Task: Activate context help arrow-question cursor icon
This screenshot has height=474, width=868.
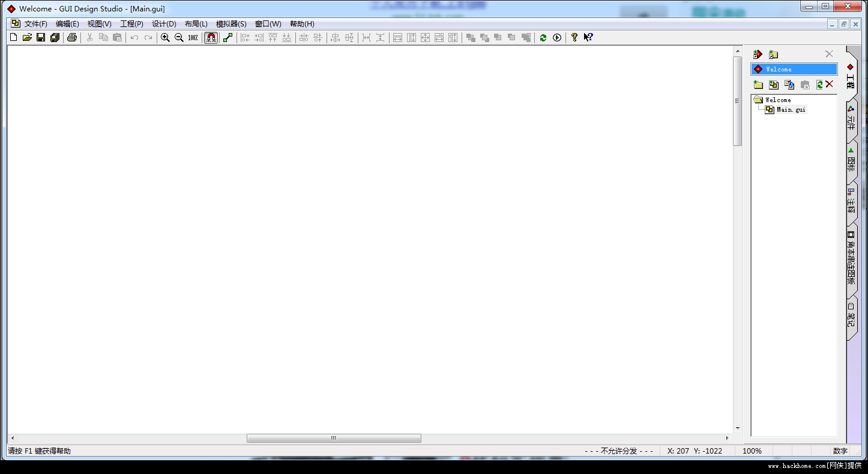Action: 588,37
